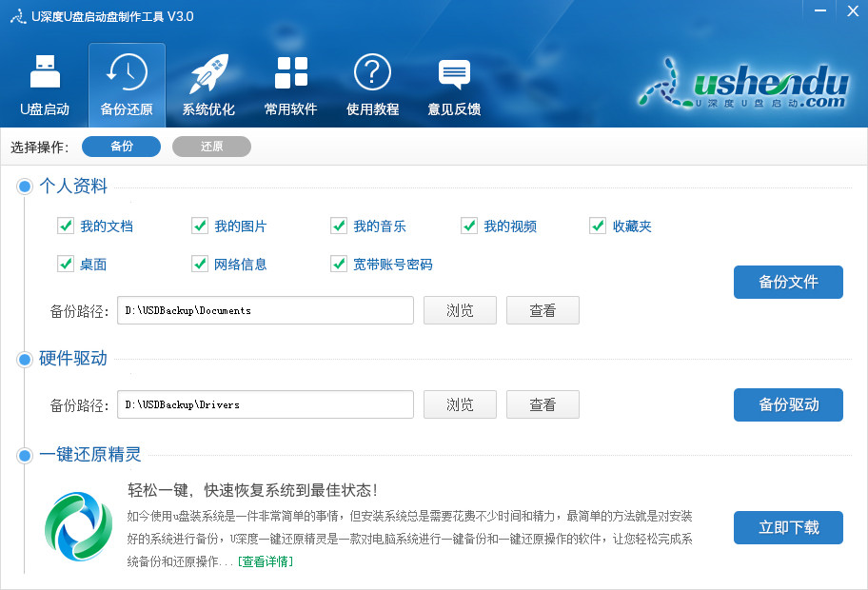Uncheck 收藏夹 checkbox
Viewport: 868px width, 590px height.
click(598, 226)
